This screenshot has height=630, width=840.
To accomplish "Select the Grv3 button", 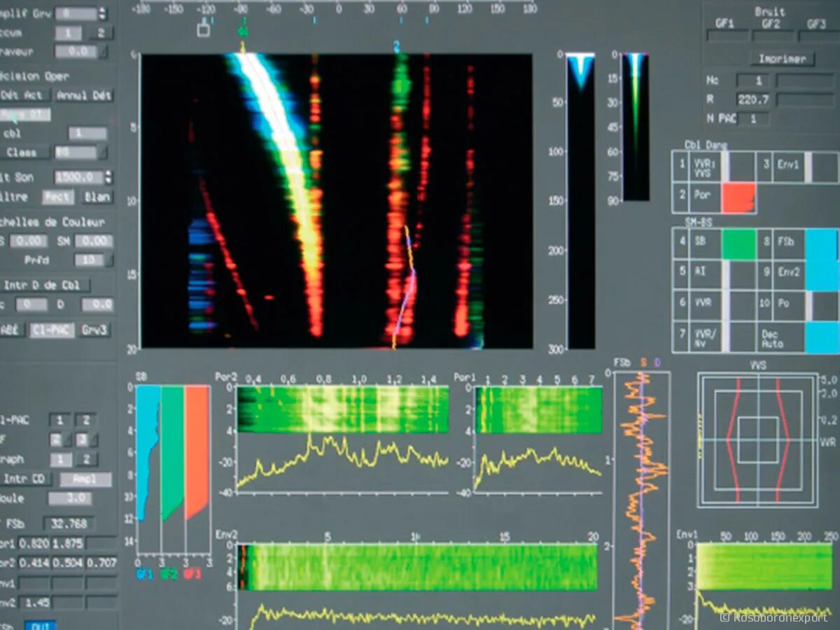I will pos(94,330).
